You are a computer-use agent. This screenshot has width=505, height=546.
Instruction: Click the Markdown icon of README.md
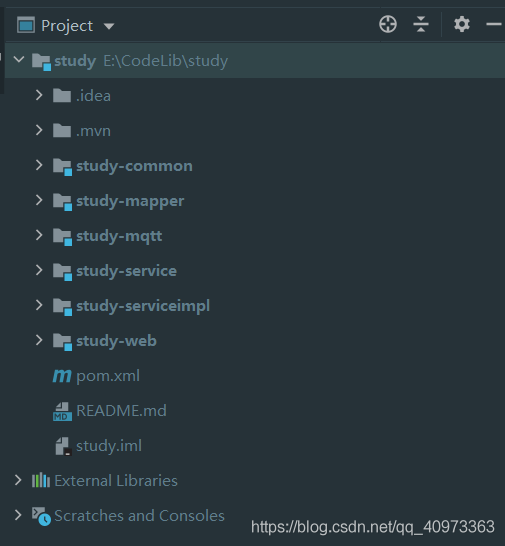tap(62, 411)
